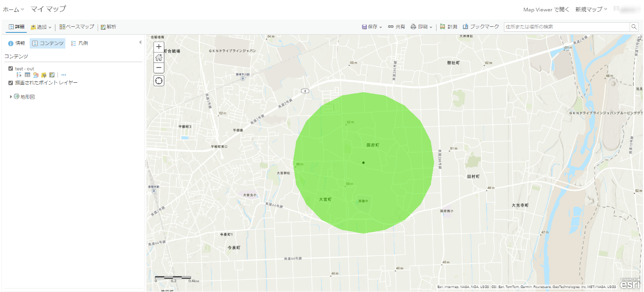The width and height of the screenshot is (644, 292).
Task: Collapse the side panel with arrow
Action: pyautogui.click(x=140, y=43)
